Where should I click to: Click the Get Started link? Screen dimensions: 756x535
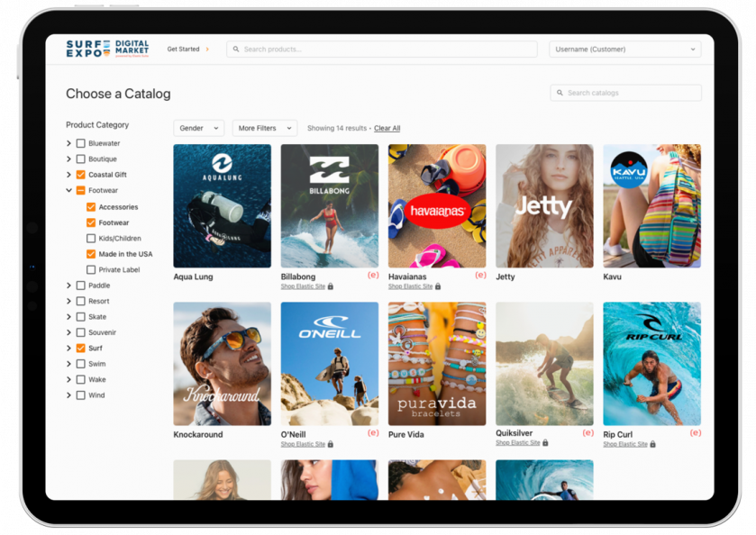(x=183, y=50)
